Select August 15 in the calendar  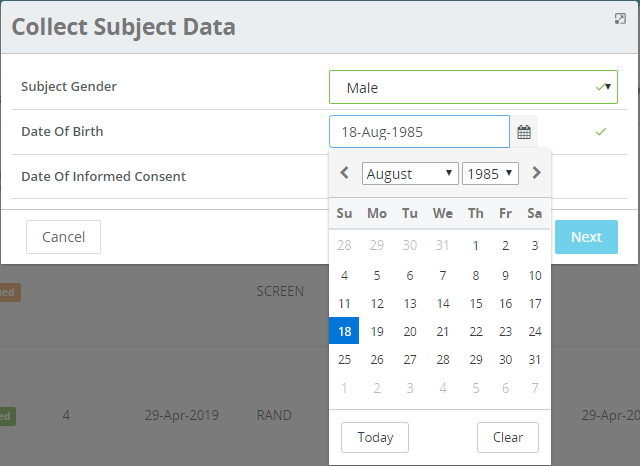click(x=476, y=304)
